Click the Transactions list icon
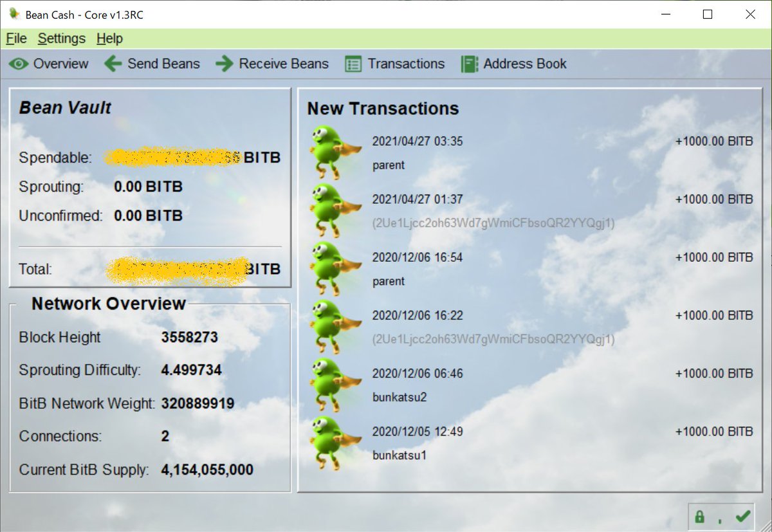 tap(353, 64)
